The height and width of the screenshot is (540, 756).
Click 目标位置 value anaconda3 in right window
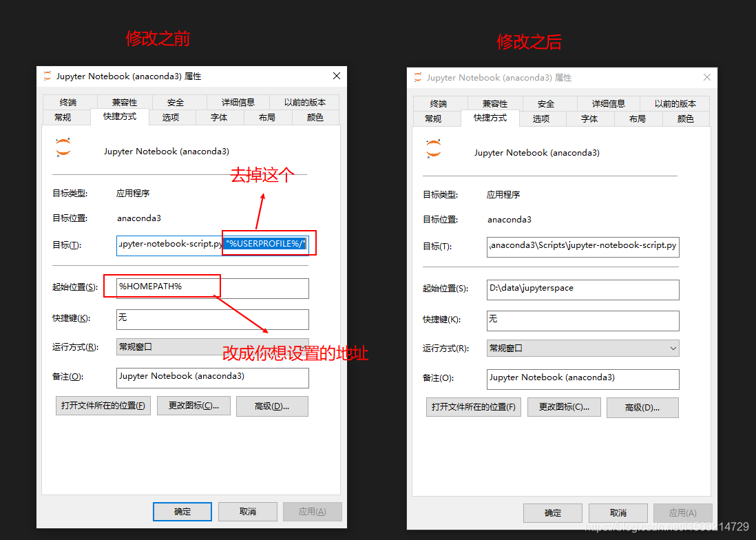click(509, 219)
